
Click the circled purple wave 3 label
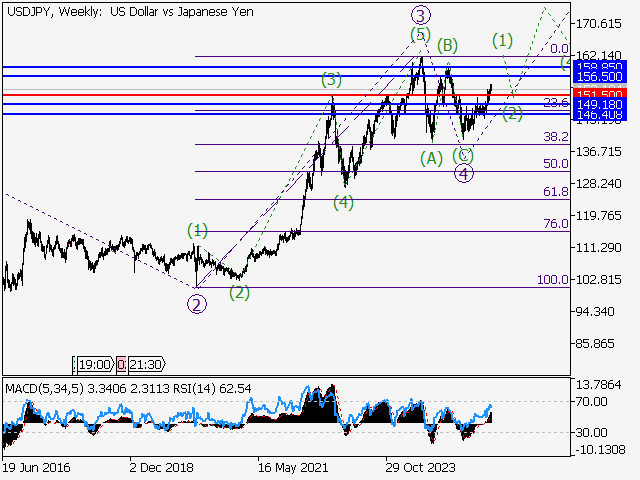421,15
